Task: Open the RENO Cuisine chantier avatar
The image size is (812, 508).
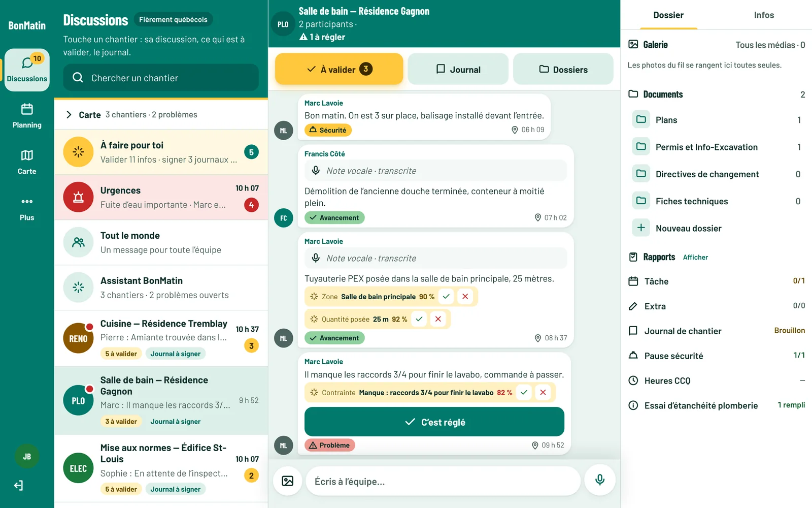Action: [78, 338]
